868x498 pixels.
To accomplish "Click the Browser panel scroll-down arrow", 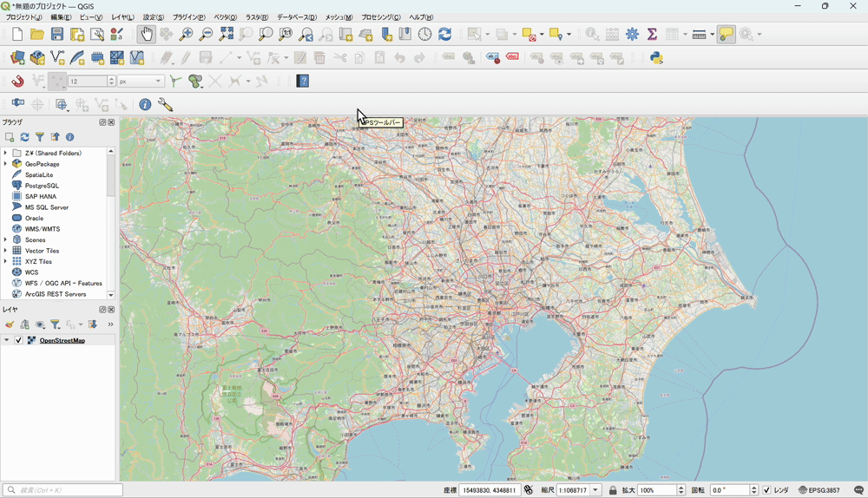I will tap(111, 295).
